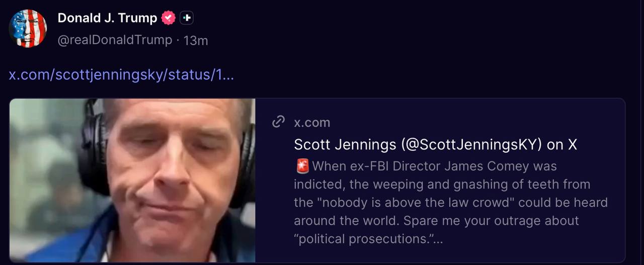Click the x.com domain label in the card
644x265 pixels.
(312, 122)
